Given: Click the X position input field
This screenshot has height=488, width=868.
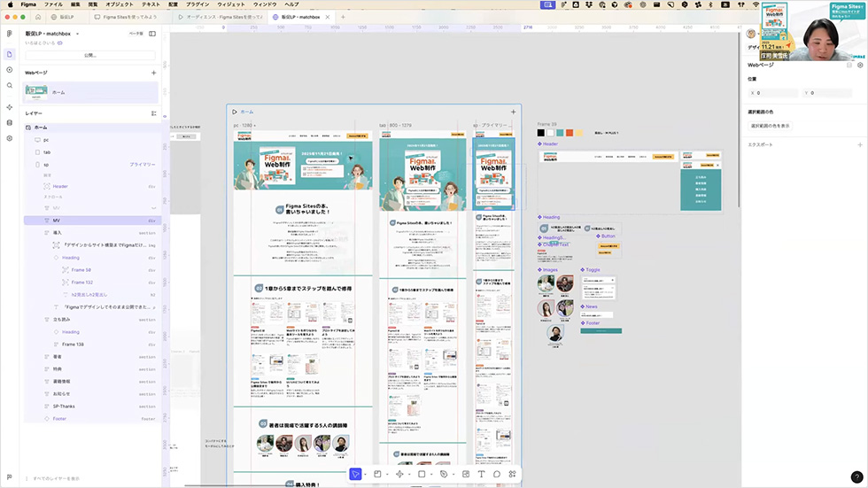Looking at the screenshot, I should coord(772,93).
